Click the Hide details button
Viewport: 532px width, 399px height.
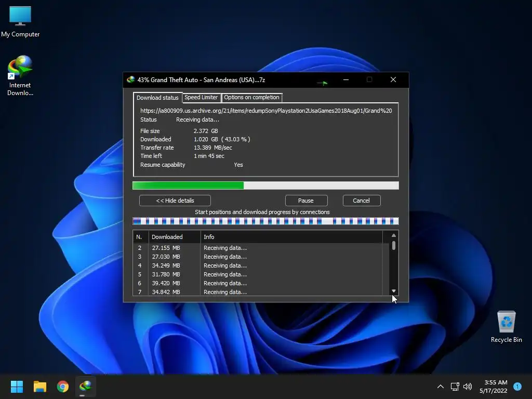click(x=175, y=201)
